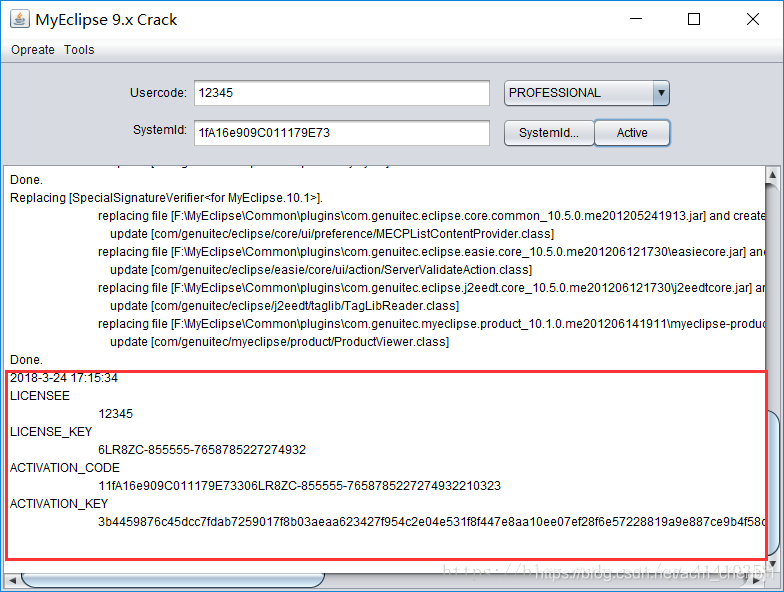The image size is (784, 592).
Task: Click the easiecore.jar replacing file line
Action: pyautogui.click(x=432, y=252)
